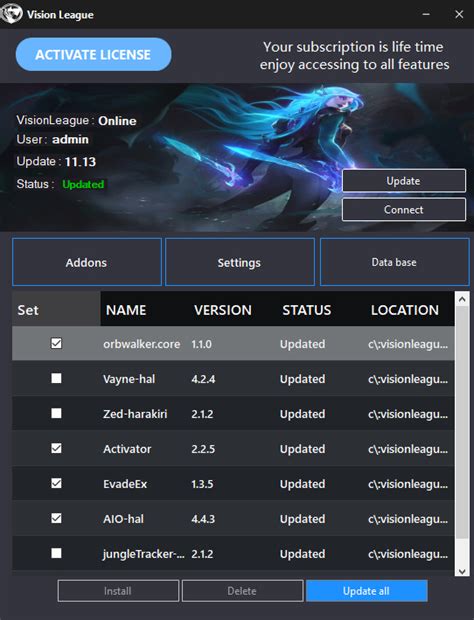This screenshot has height=620, width=474.
Task: Click Updated status in AIO-hal row
Action: click(x=302, y=519)
